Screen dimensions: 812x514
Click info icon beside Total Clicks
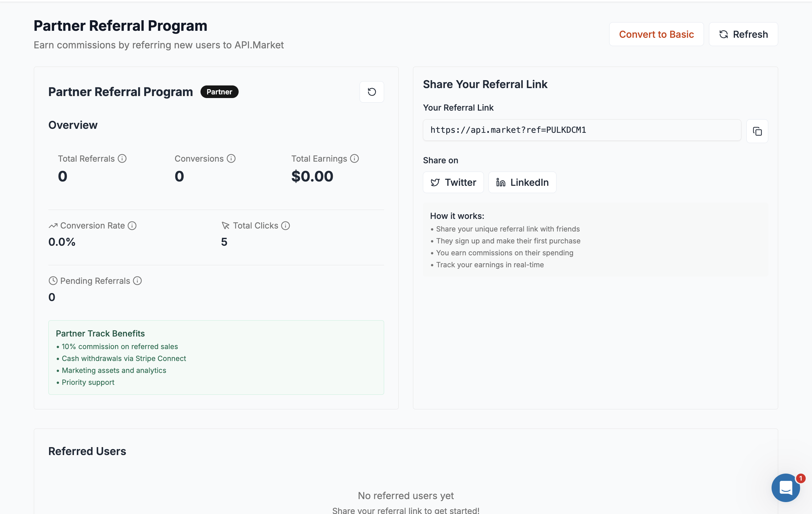(x=286, y=226)
